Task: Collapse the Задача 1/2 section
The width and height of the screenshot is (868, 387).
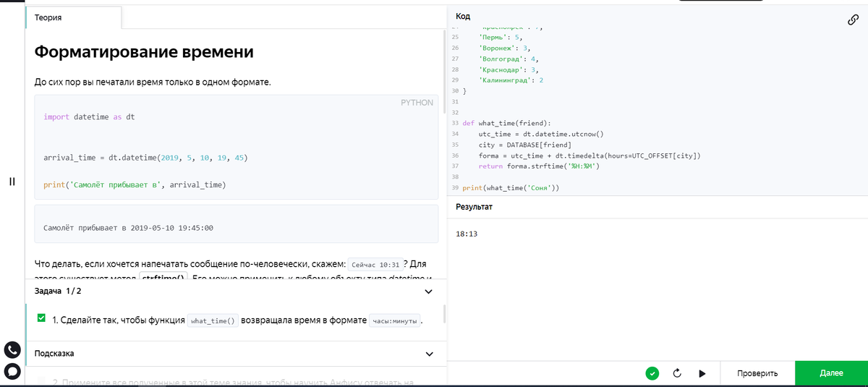Action: point(428,292)
